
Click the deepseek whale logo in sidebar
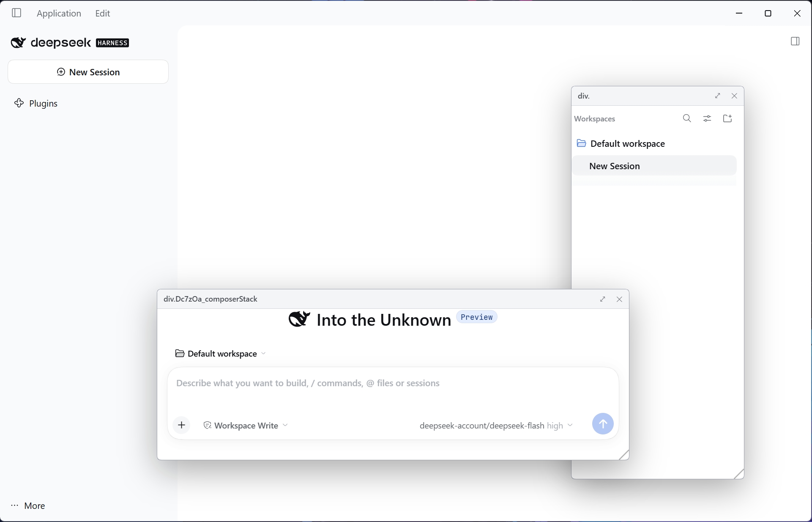pyautogui.click(x=18, y=42)
